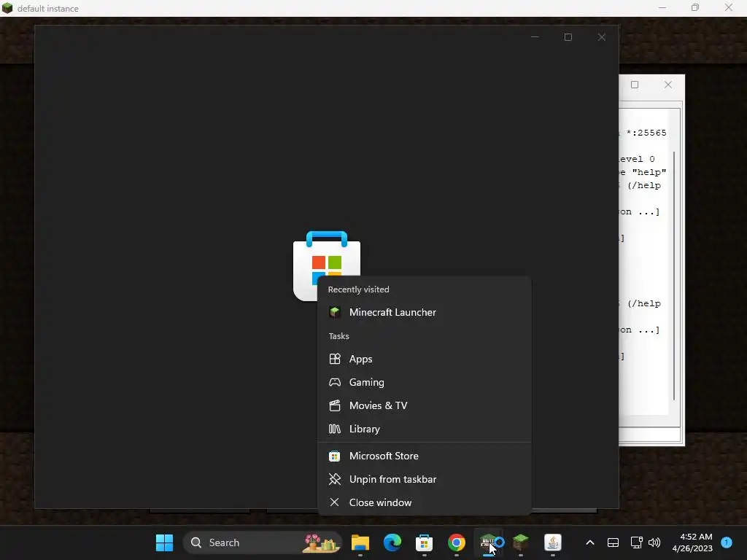The width and height of the screenshot is (747, 560).
Task: Launch Microsoft Store from jump list
Action: tap(424, 456)
